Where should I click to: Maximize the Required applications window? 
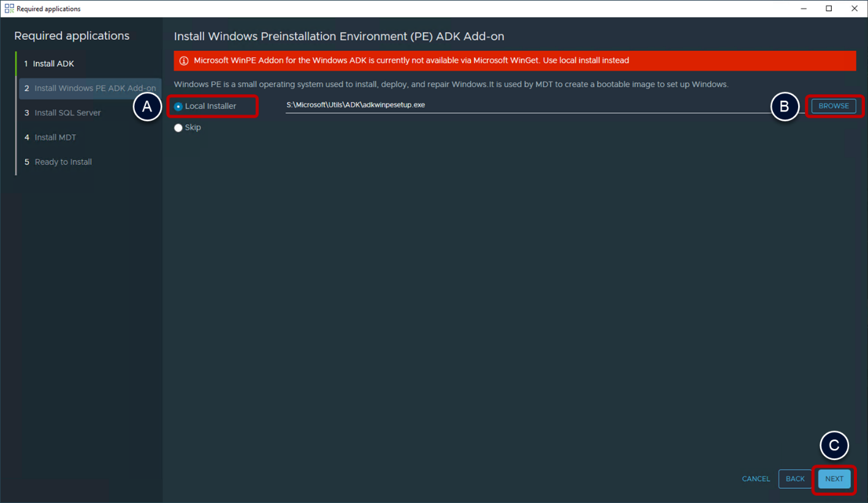click(x=829, y=9)
